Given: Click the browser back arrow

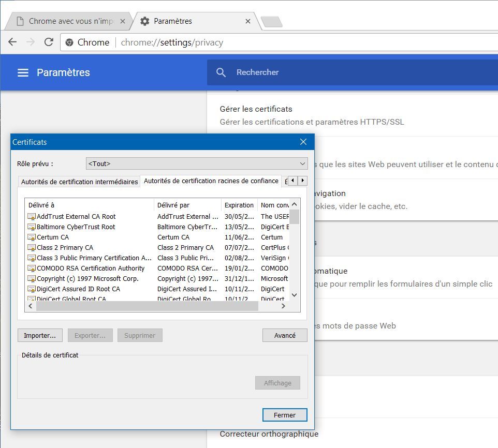Looking at the screenshot, I should tap(12, 42).
